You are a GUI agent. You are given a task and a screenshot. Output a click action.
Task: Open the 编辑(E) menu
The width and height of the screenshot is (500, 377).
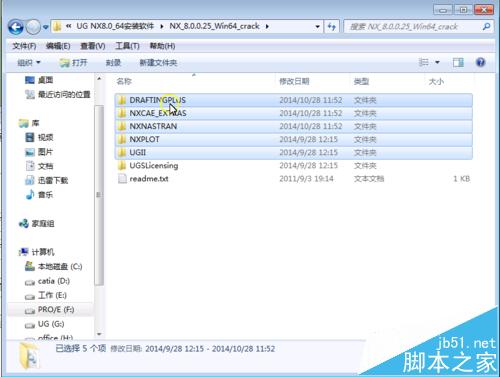pyautogui.click(x=58, y=46)
